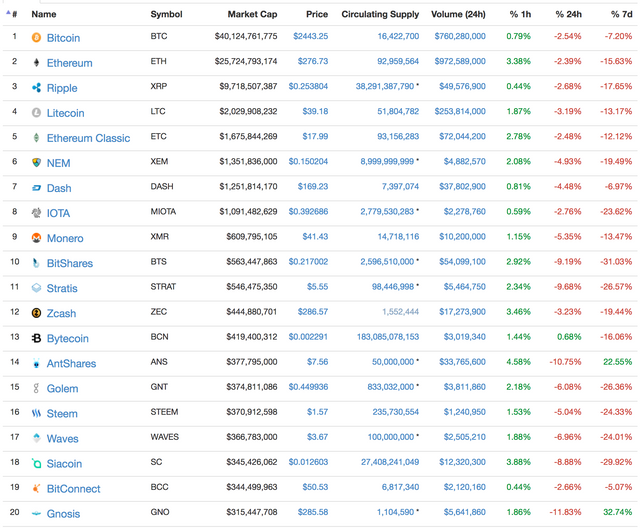Click the Bitcoin coin logo icon

pyautogui.click(x=36, y=38)
